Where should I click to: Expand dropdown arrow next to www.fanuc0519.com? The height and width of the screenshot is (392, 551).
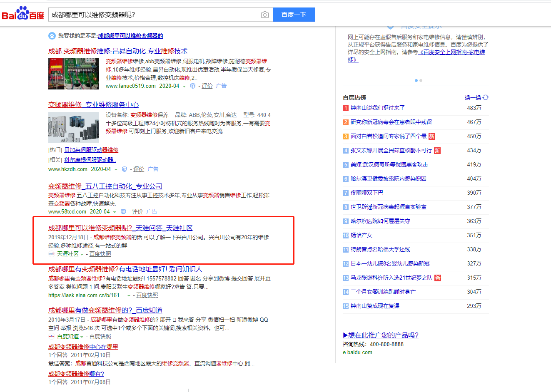(x=184, y=87)
